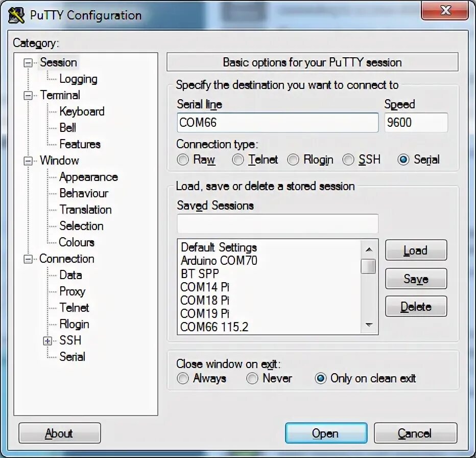The height and width of the screenshot is (458, 476).
Task: Open the Selection category
Action: point(81,226)
